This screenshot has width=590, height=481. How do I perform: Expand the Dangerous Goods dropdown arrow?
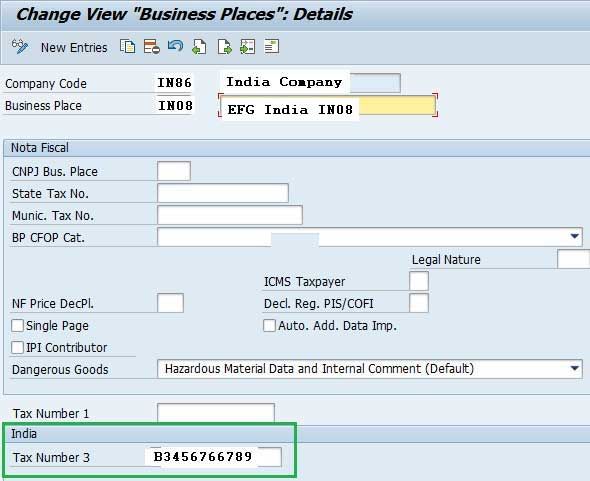[x=574, y=368]
